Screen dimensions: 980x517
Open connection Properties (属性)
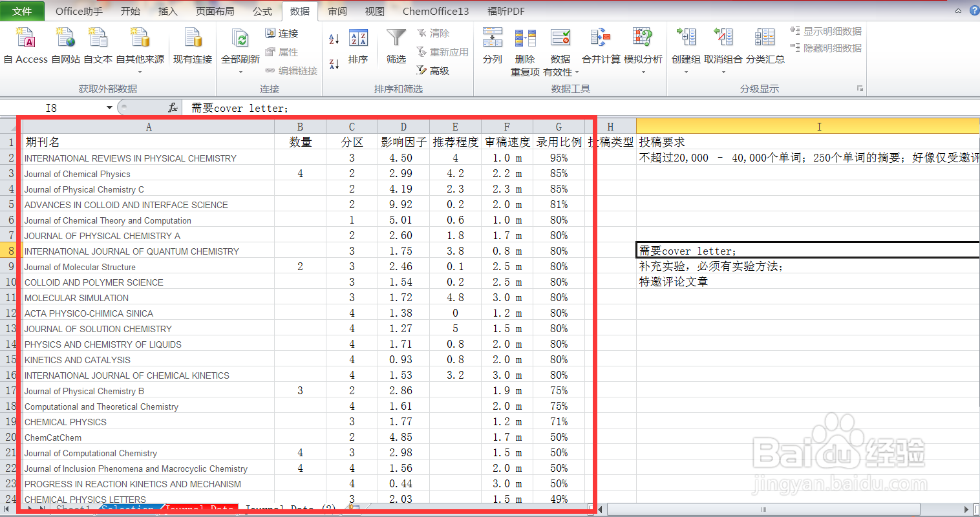coord(282,52)
